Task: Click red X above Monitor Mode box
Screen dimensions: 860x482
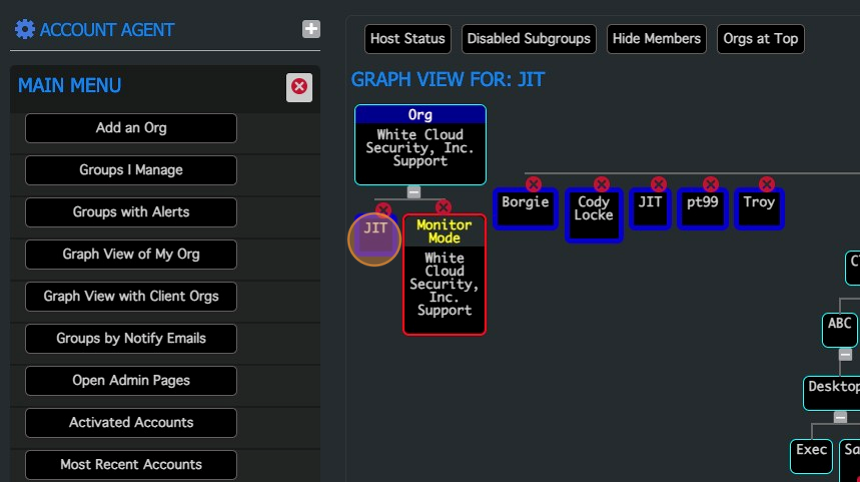Action: point(443,208)
